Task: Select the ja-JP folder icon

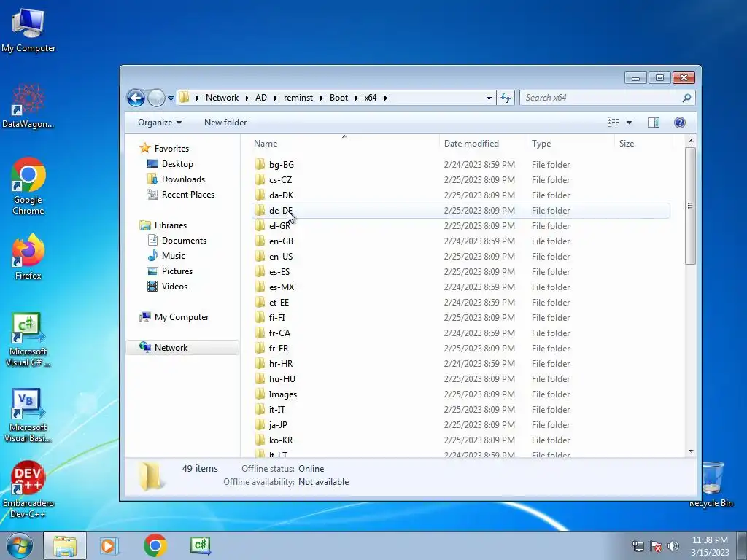Action: [260, 425]
